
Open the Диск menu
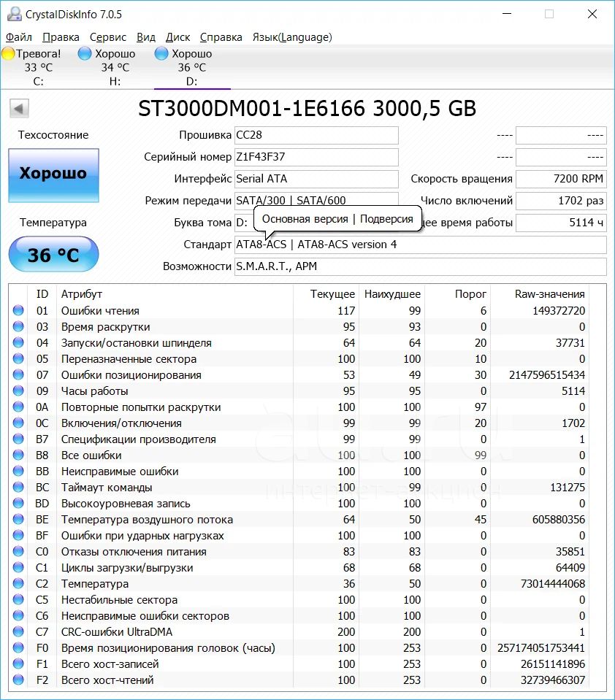click(177, 37)
